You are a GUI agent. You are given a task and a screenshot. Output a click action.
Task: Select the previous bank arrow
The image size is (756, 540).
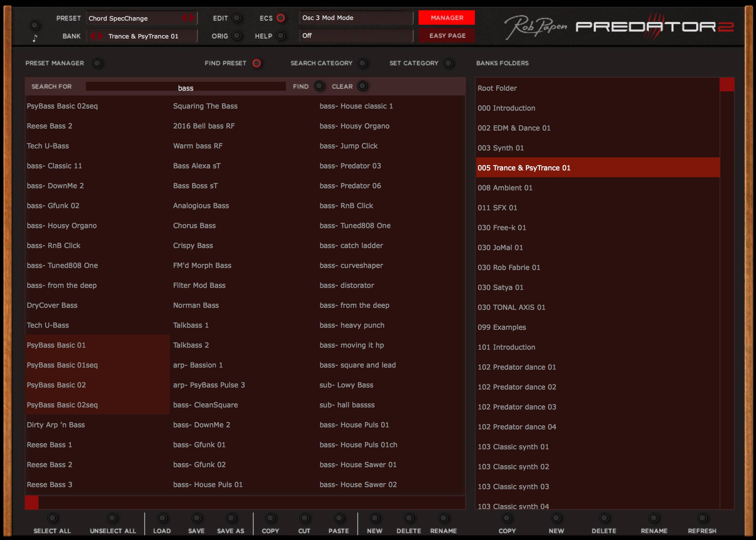pos(93,36)
